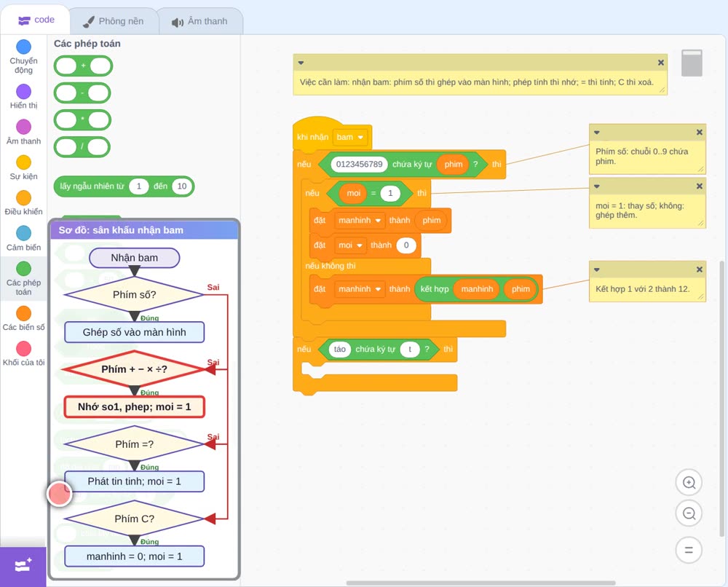
Task: Select the Các biến số category
Action: pos(23,318)
